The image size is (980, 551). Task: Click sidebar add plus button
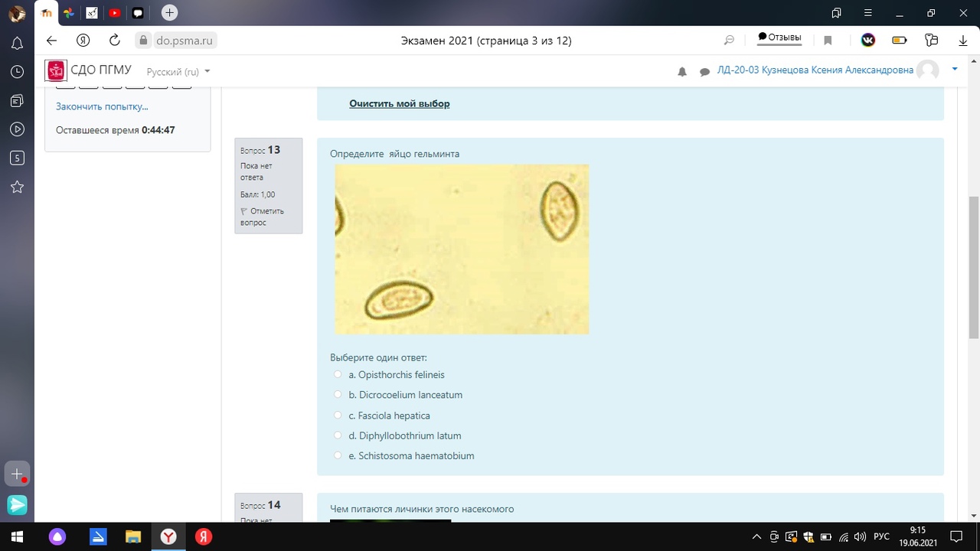pos(17,474)
